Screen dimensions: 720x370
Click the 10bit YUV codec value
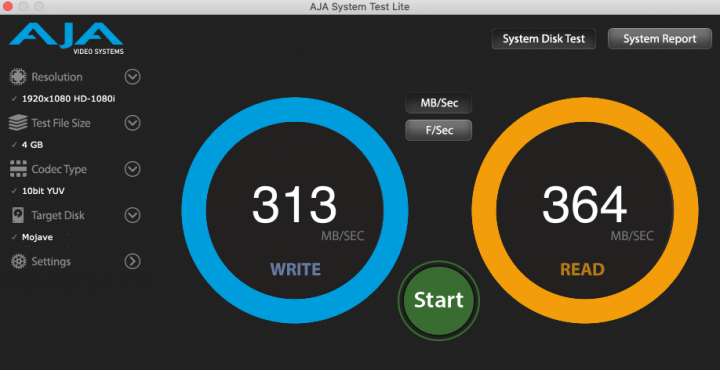[x=43, y=191]
